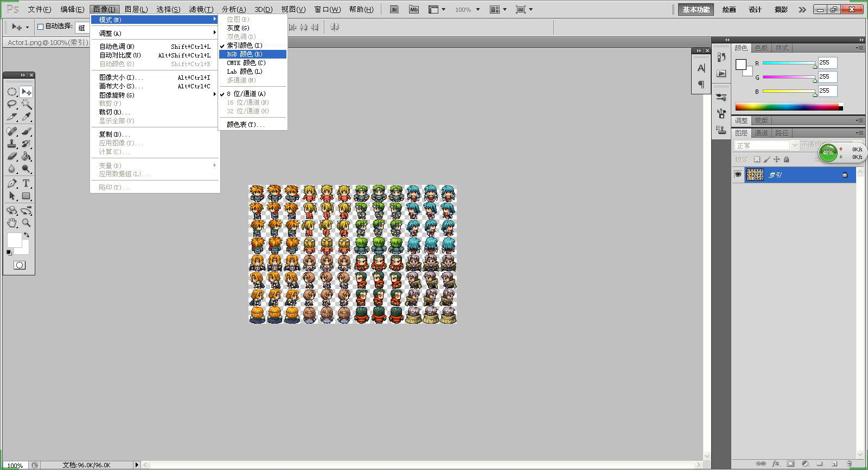Open the 正常 blend mode dropdown

point(767,145)
